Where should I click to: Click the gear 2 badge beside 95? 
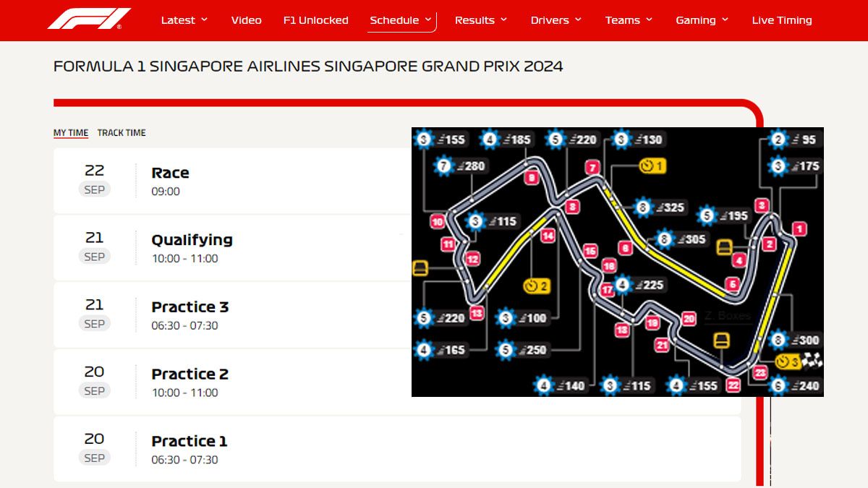[778, 140]
